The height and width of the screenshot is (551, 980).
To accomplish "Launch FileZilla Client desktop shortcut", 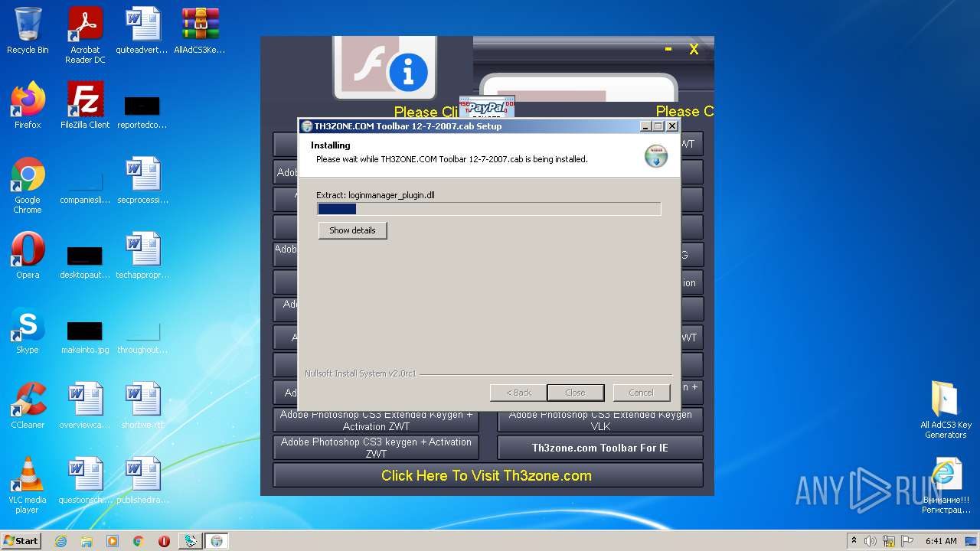I will point(85,106).
